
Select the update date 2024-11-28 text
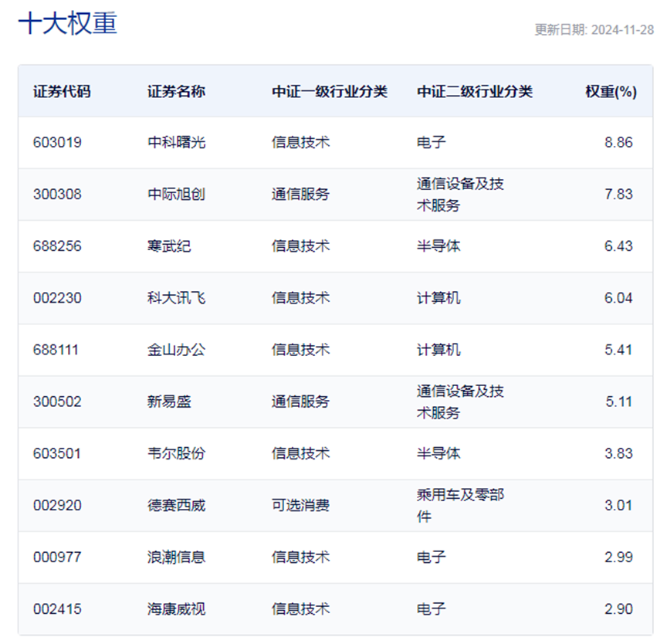click(x=622, y=30)
